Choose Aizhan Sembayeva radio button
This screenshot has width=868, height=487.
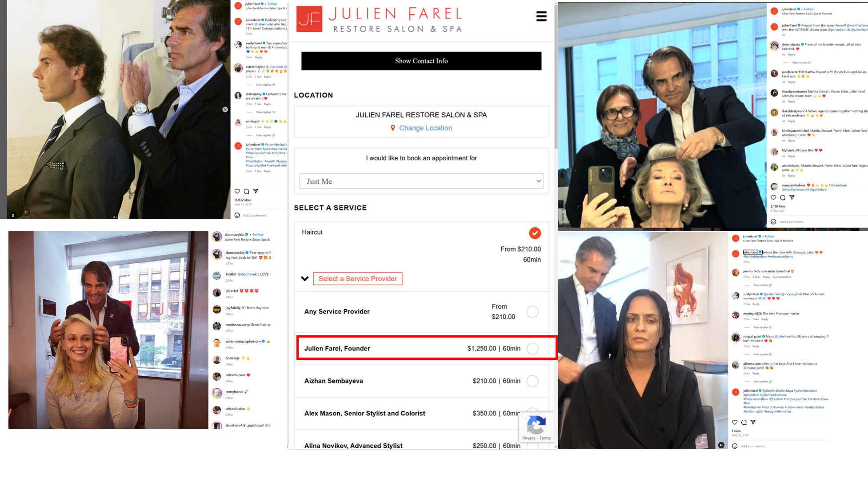coord(532,381)
